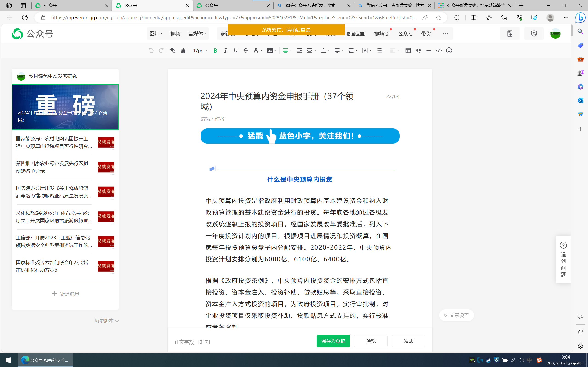Screen dimensions: 588x367
Task: Expand the 历史版本 dropdown
Action: [106, 321]
